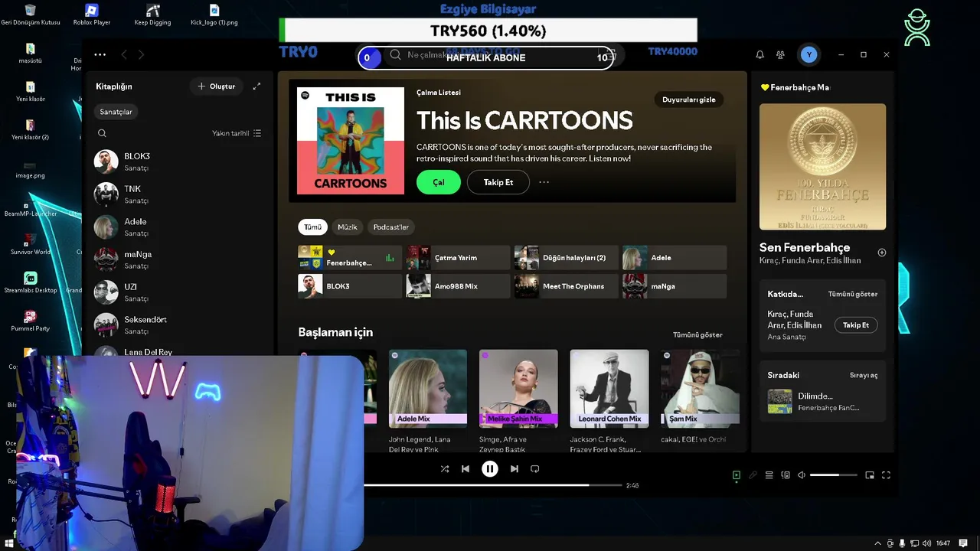
Task: Open the mini player
Action: [x=870, y=475]
